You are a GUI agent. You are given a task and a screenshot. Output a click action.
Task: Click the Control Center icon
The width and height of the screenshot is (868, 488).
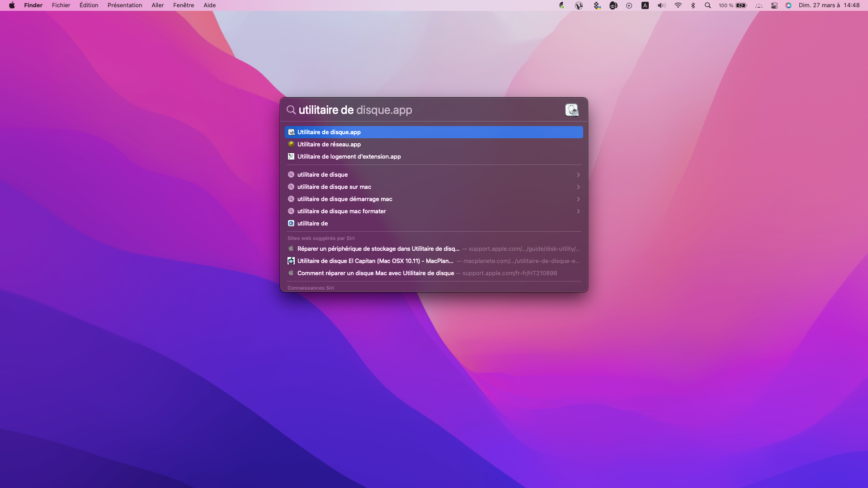click(774, 5)
